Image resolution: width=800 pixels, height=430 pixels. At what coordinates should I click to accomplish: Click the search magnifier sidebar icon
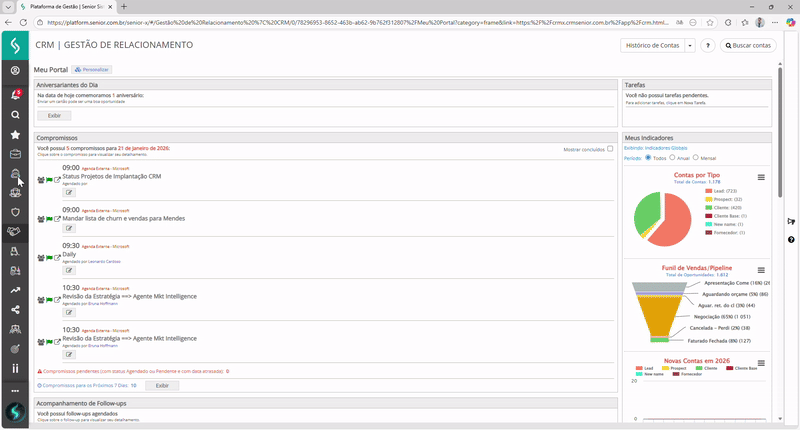[x=15, y=115]
